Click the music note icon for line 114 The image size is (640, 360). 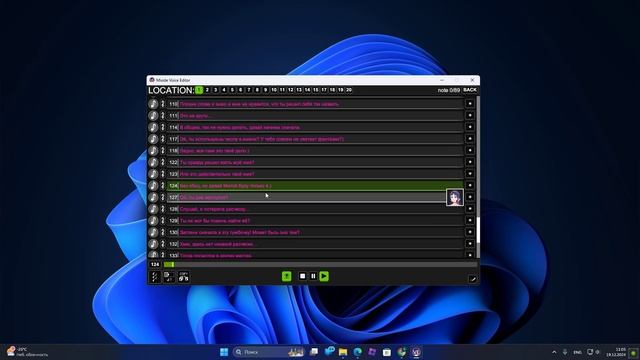[x=153, y=127]
